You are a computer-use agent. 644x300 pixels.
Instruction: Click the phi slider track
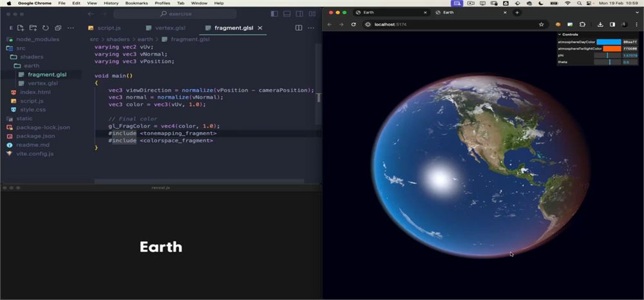coord(607,55)
